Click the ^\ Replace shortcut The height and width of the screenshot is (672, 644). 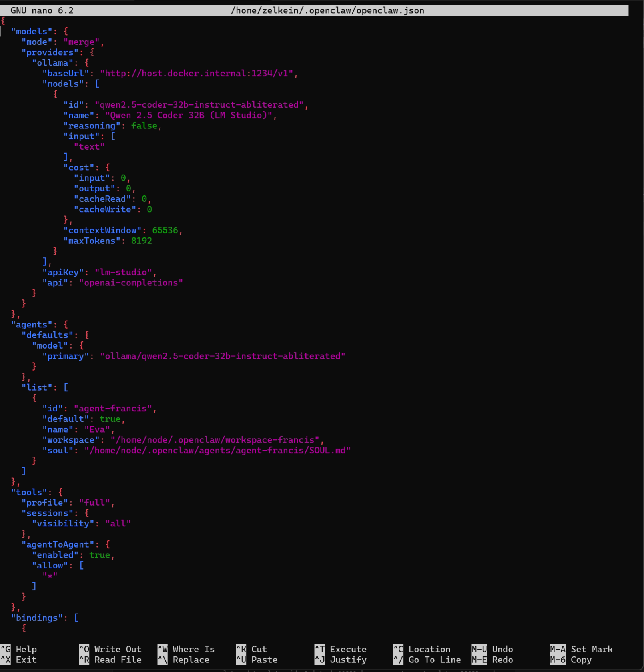point(183,660)
